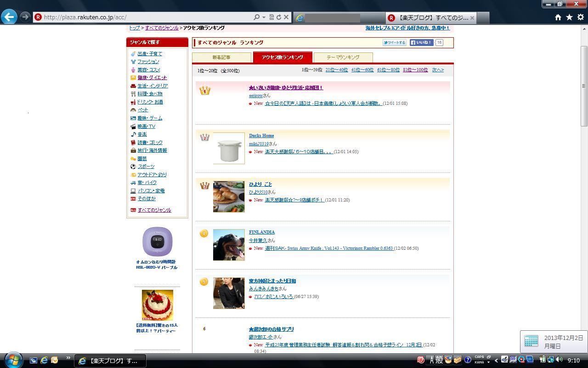Viewport: 588px width, 368px height.
Task: Open the favorites star icon
Action: (x=569, y=17)
